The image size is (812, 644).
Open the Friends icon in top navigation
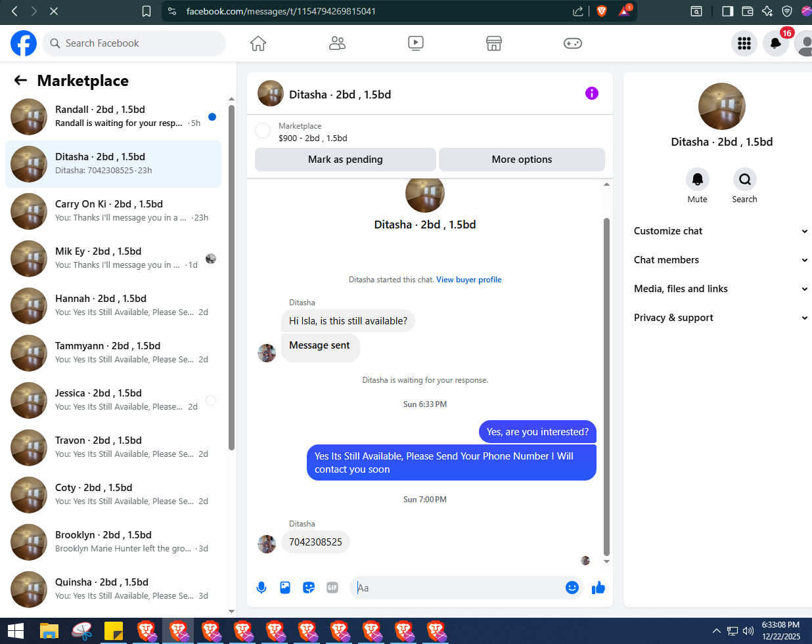tap(337, 43)
